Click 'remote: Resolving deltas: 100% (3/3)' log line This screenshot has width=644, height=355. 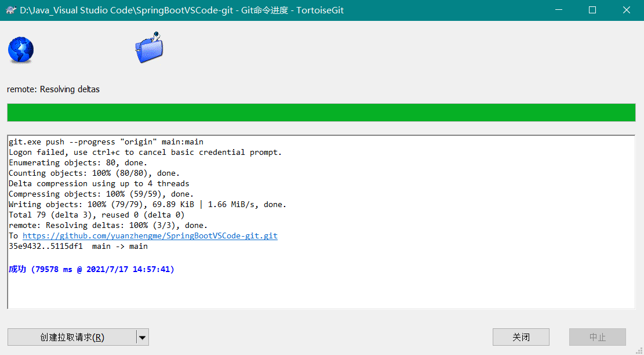[x=108, y=225]
